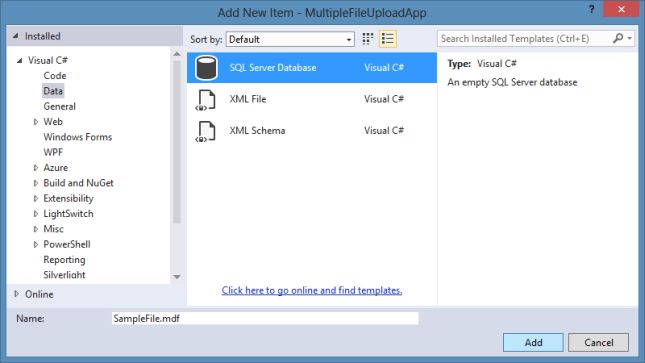The width and height of the screenshot is (645, 363).
Task: Select the Misc category label
Action: tap(53, 229)
